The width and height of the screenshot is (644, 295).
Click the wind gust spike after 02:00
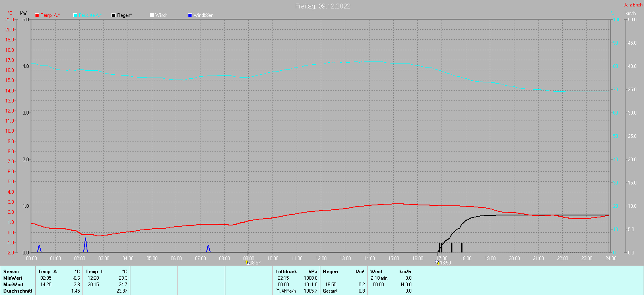tap(85, 245)
